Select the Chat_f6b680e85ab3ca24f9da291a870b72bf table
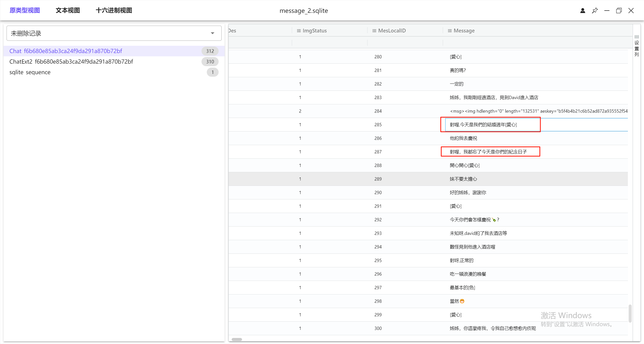Viewport: 644px width, 344px height. coord(66,51)
